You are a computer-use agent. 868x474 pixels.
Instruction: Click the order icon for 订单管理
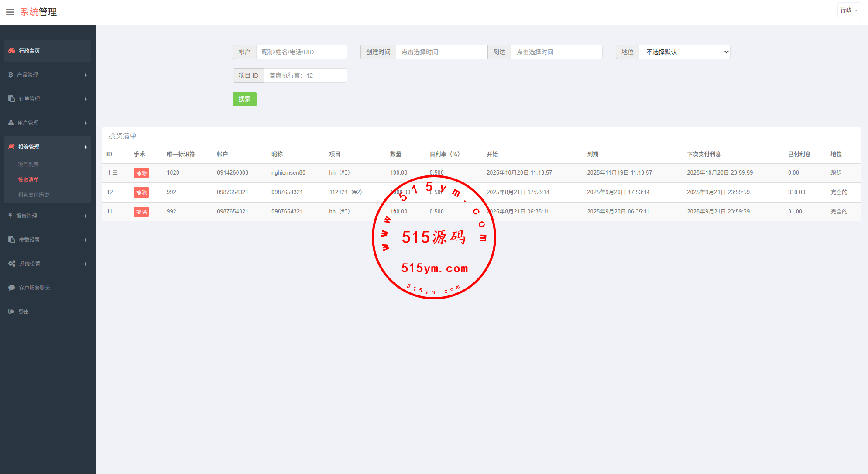click(12, 99)
